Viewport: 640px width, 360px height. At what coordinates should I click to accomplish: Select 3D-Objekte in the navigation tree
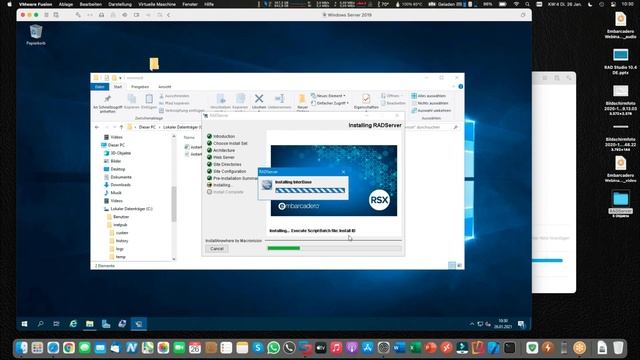[x=121, y=153]
